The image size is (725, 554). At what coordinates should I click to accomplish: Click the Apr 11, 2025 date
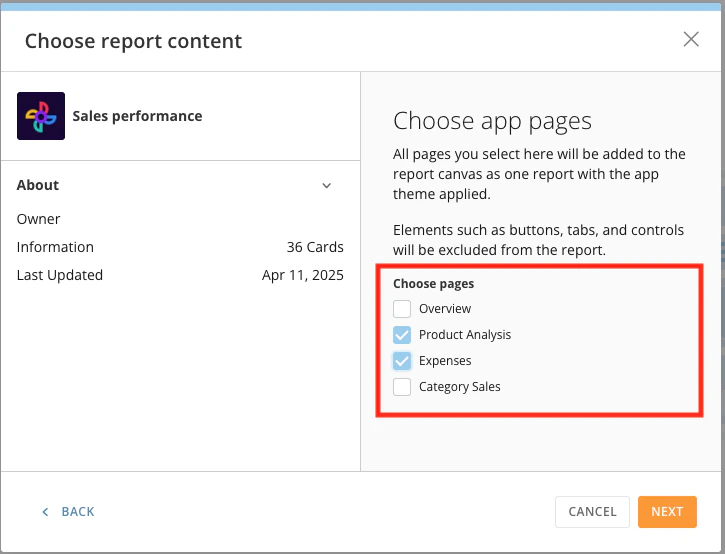[x=303, y=275]
